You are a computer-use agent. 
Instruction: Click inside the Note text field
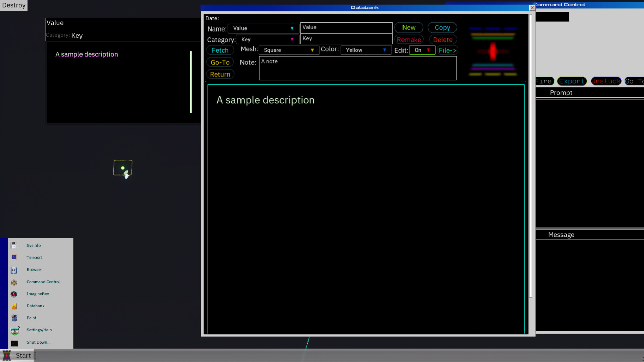[x=357, y=68]
